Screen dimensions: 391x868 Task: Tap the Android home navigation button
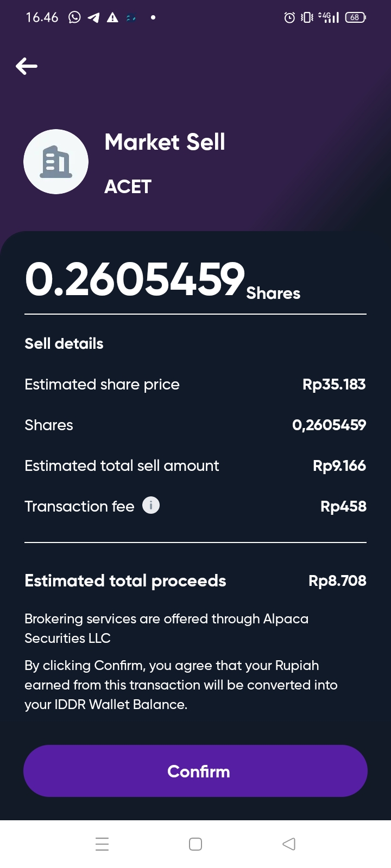195,844
